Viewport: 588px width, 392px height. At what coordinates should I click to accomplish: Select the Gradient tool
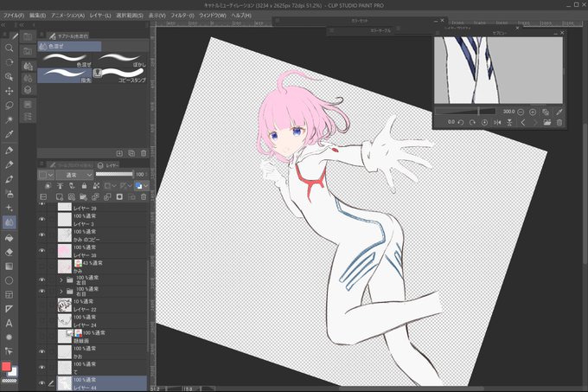click(x=9, y=267)
